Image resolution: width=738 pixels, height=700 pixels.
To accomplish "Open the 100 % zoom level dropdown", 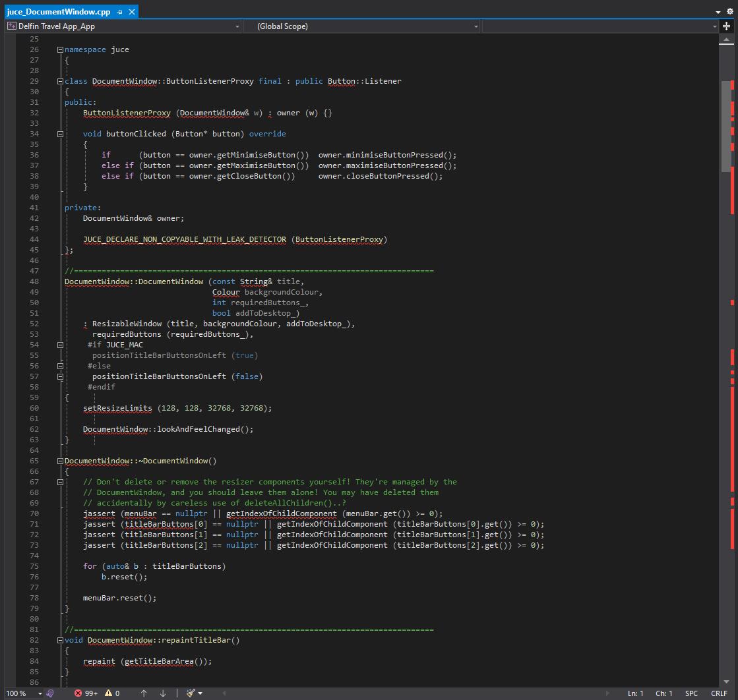I will point(40,693).
